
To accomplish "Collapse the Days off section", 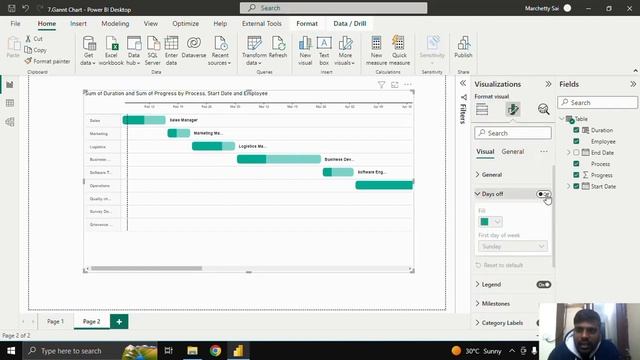I will click(x=477, y=194).
